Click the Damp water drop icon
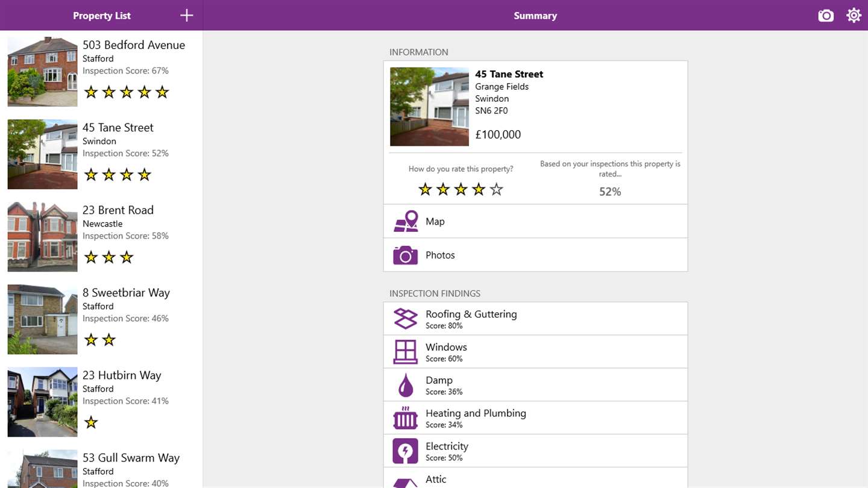868x488 pixels. pos(406,385)
